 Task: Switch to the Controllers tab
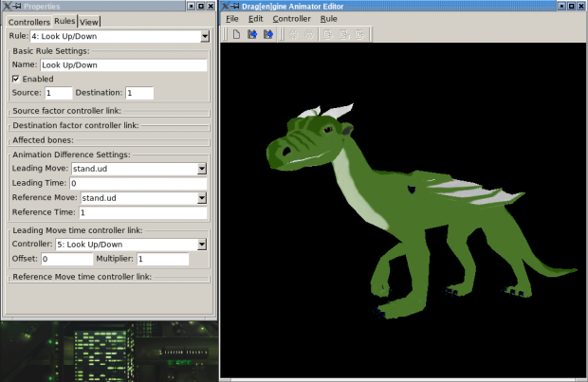coord(29,22)
